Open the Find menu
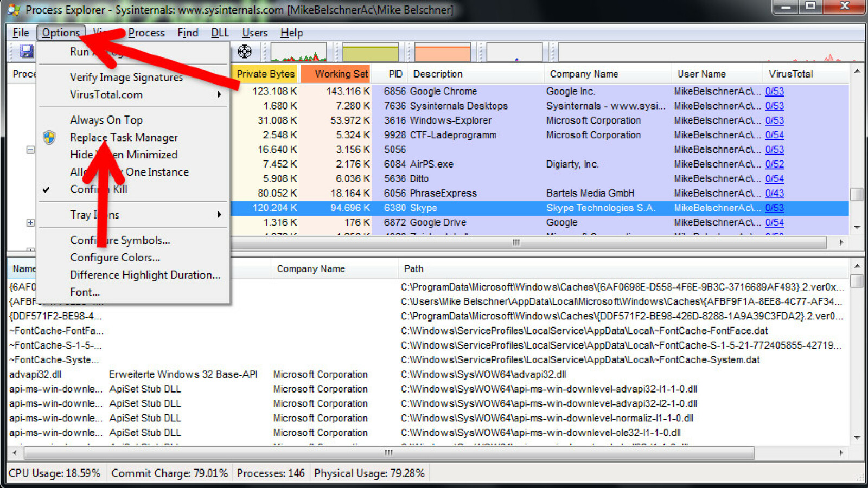 (188, 33)
